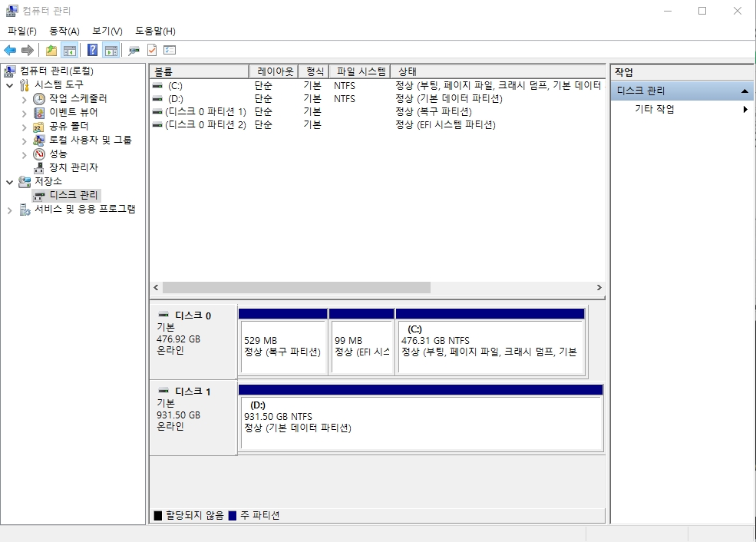Expand 서비스 및 응용 프로그램 node
Image resolution: width=756 pixels, height=542 pixels.
pos(10,210)
